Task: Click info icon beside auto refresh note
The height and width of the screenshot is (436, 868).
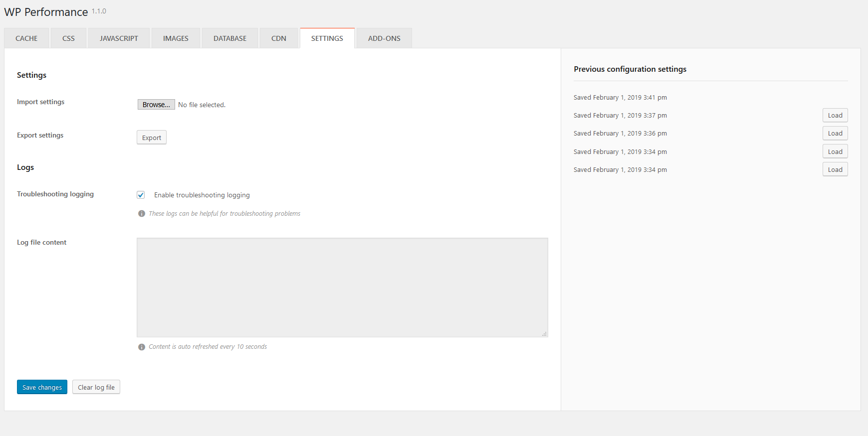Action: click(142, 347)
